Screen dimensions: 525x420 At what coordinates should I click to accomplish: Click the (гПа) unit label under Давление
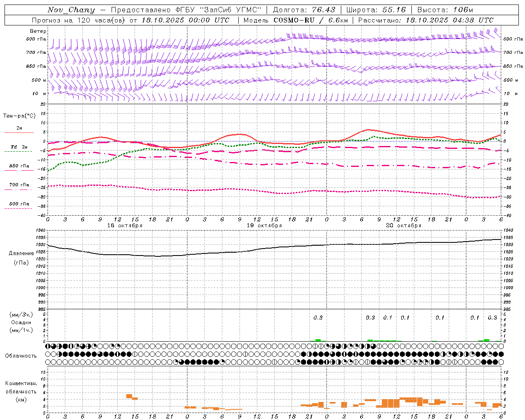pos(21,262)
